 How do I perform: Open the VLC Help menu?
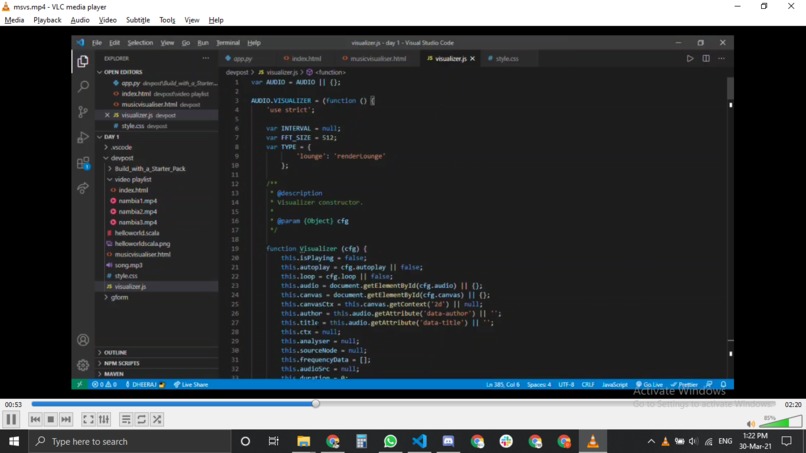pyautogui.click(x=216, y=20)
